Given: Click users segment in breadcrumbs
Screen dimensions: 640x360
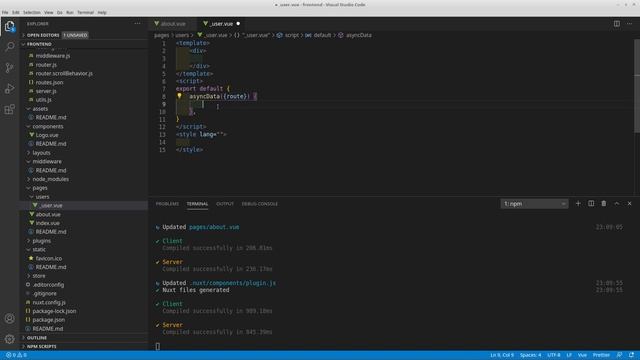Looking at the screenshot, I should coord(182,35).
